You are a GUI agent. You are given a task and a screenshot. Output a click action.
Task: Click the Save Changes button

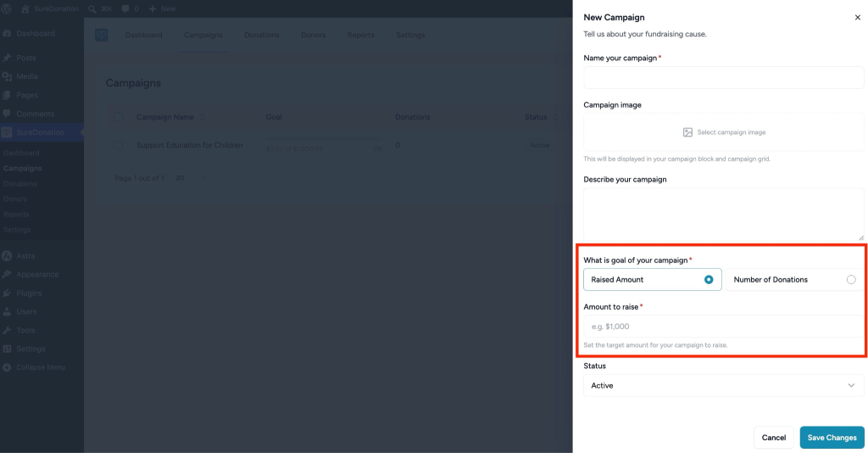[x=832, y=438]
